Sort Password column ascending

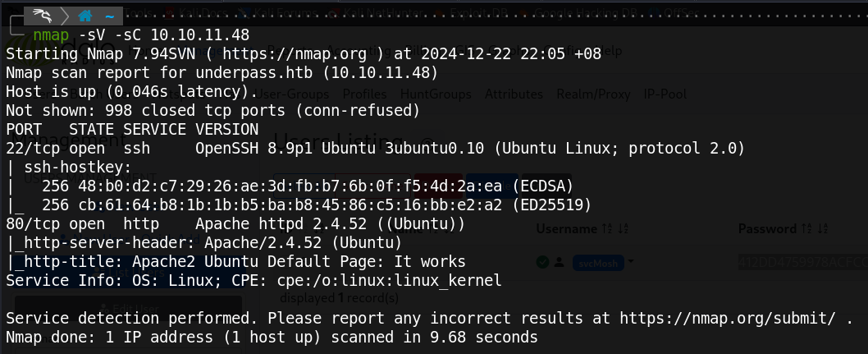tap(806, 228)
